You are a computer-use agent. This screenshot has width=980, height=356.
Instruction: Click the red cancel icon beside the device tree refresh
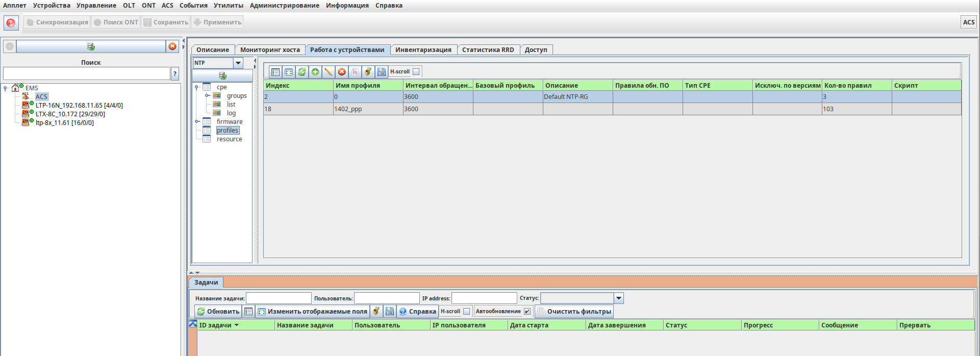172,46
